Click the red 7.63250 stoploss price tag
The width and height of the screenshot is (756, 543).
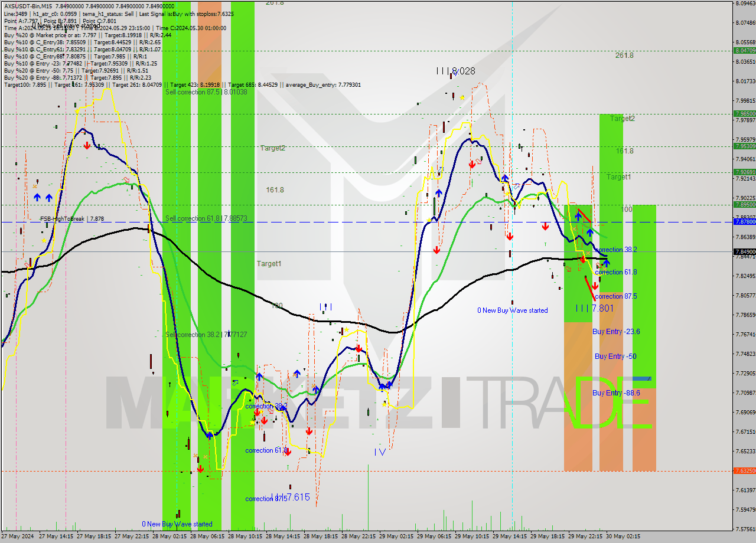[744, 471]
